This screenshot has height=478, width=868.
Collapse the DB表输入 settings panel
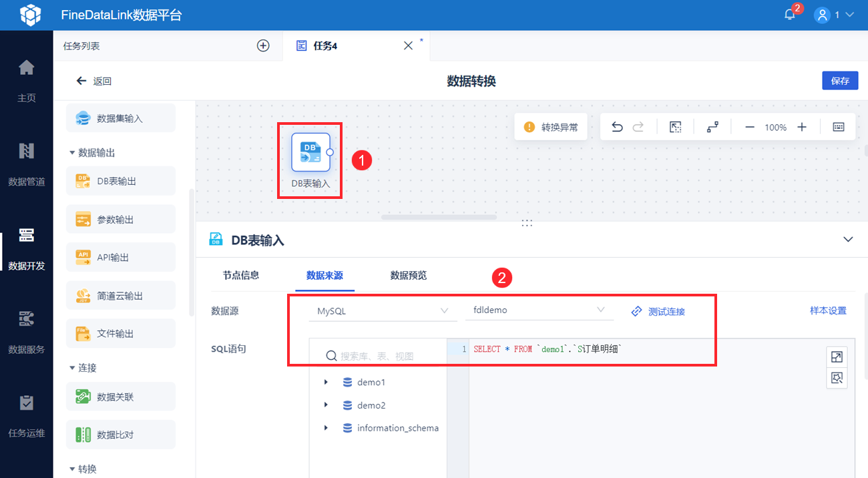848,239
